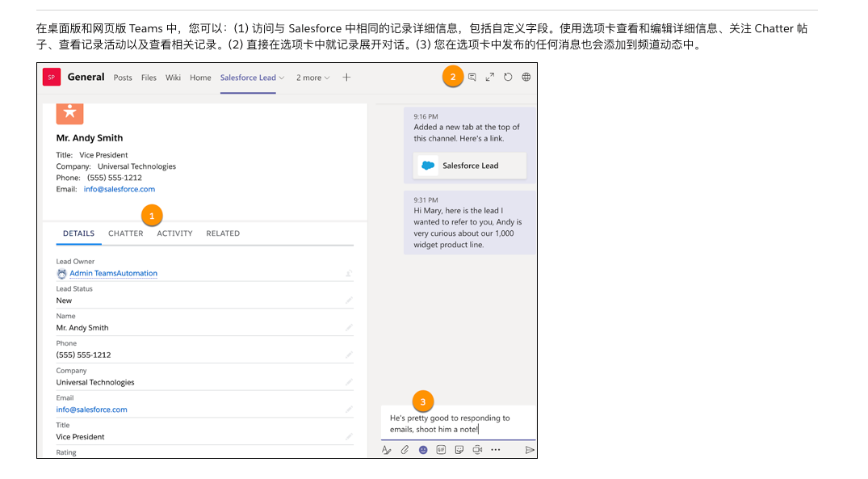This screenshot has height=479, width=868.
Task: Click Name value Mr. Andy Smith in details
Action: (x=82, y=328)
